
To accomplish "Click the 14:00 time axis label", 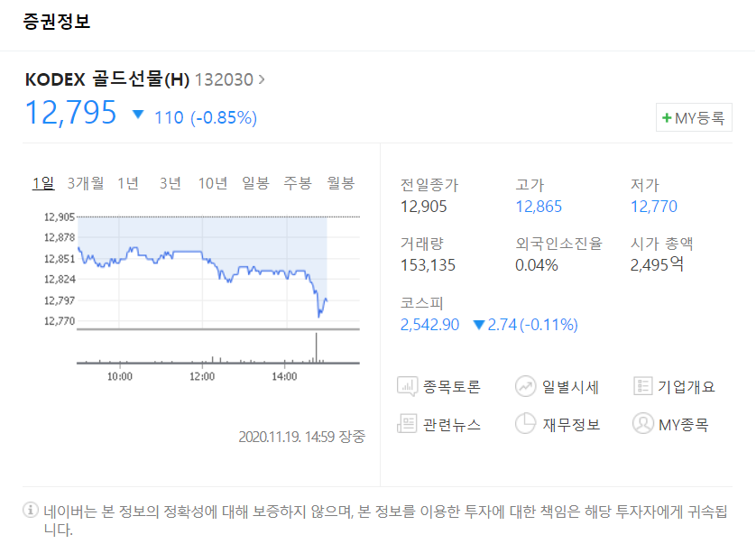I will point(284,376).
